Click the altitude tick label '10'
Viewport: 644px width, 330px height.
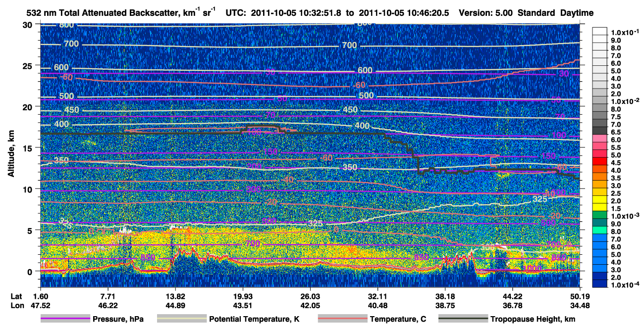[28, 189]
